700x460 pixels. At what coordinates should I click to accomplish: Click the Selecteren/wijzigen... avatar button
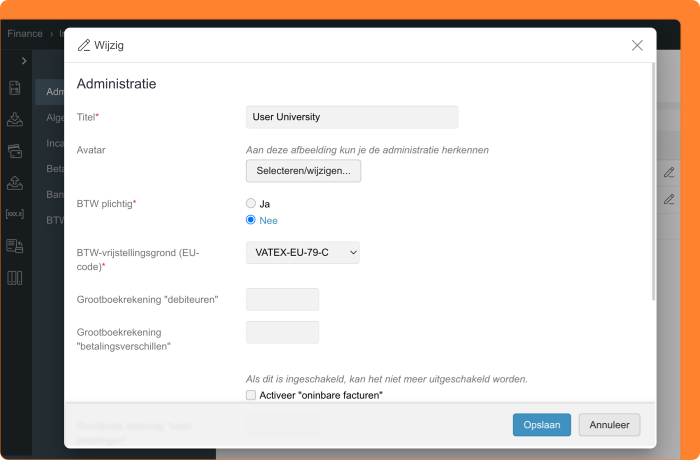coord(304,171)
